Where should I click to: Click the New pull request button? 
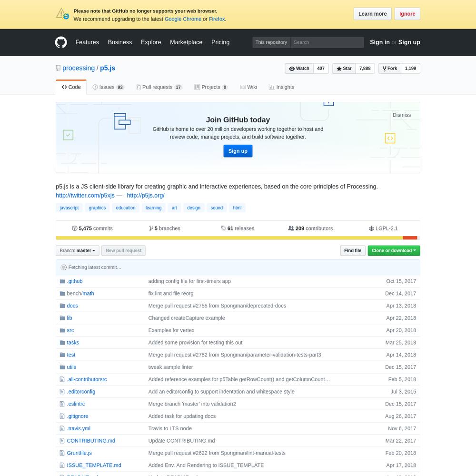point(124,251)
